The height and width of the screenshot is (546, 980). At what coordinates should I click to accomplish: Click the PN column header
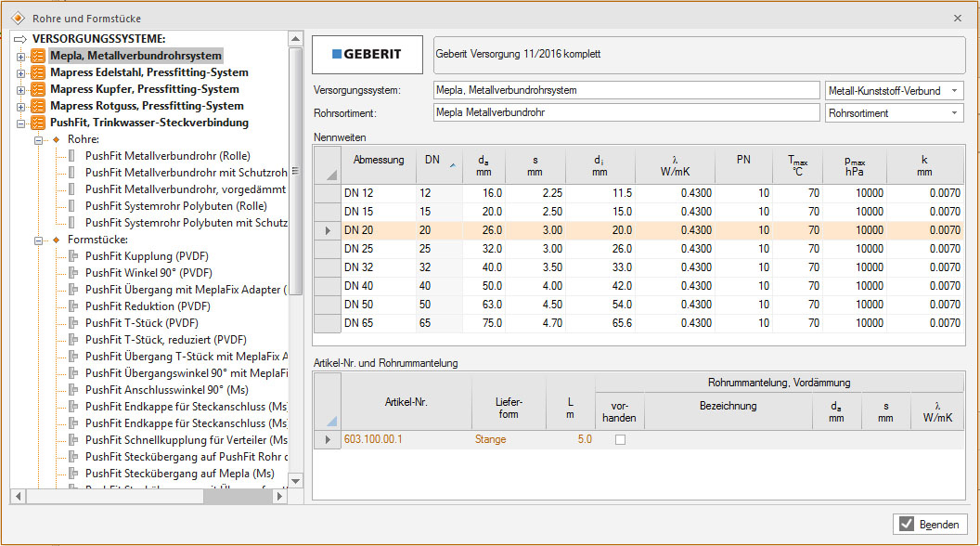tap(743, 165)
